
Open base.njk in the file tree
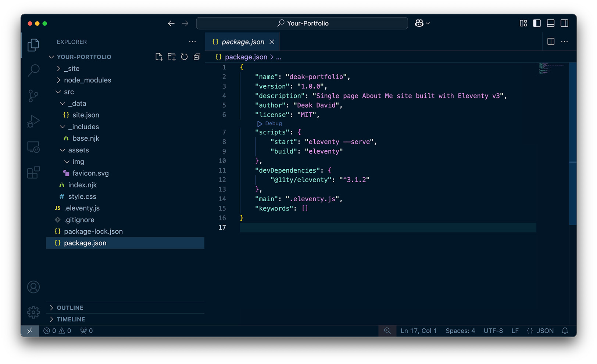point(125,138)
